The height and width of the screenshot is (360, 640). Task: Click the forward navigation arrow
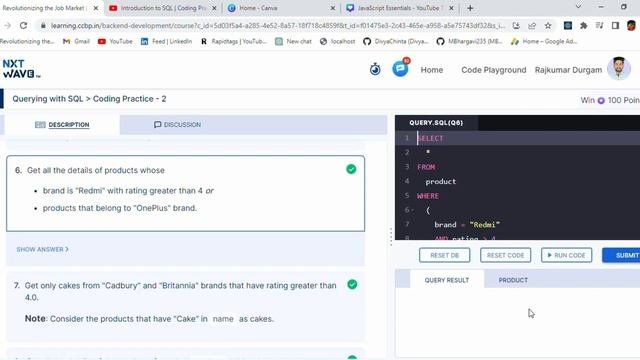pyautogui.click(x=7, y=25)
